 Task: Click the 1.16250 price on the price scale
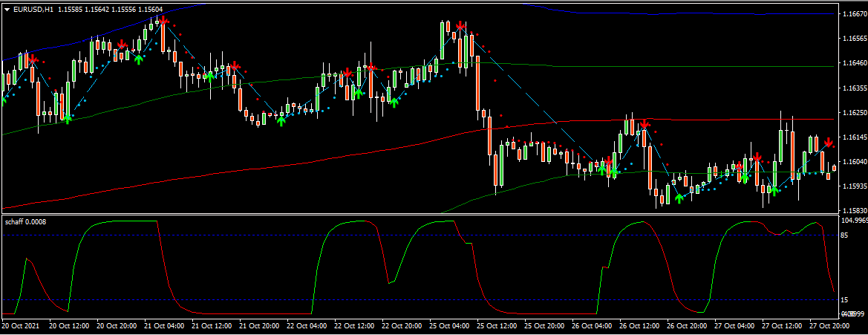[846, 113]
